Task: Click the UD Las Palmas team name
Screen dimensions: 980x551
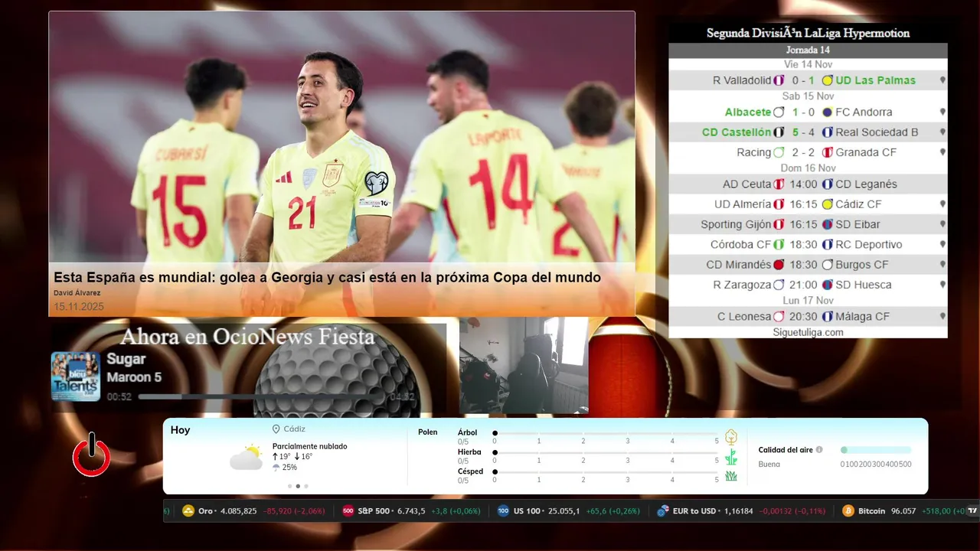Action: click(875, 80)
